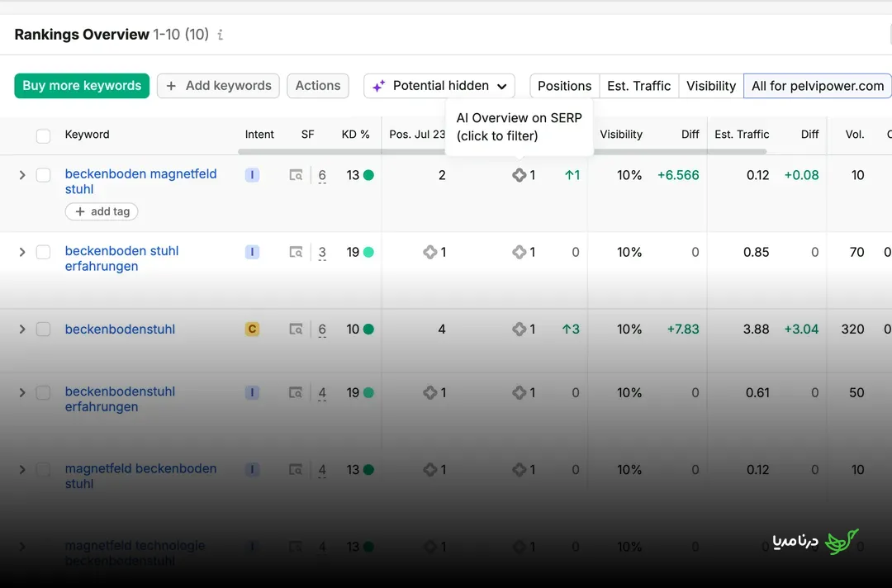
Task: Click first AI Overview icon in magnetfeld beckenboden stuhl row
Action: [x=430, y=470]
